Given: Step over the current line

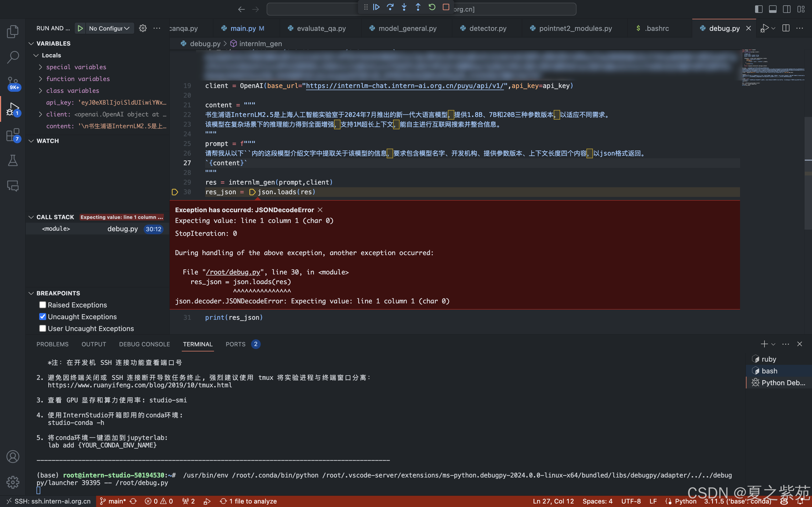Looking at the screenshot, I should (390, 7).
